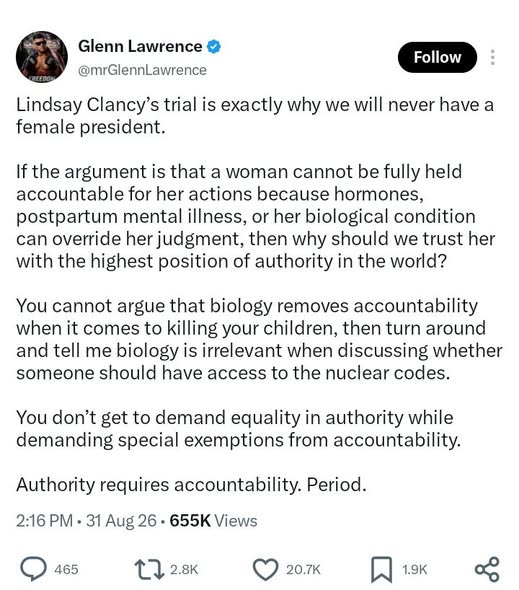This screenshot has height=590, width=519.
Task: Open the three-dot more options menu
Action: coord(492,57)
